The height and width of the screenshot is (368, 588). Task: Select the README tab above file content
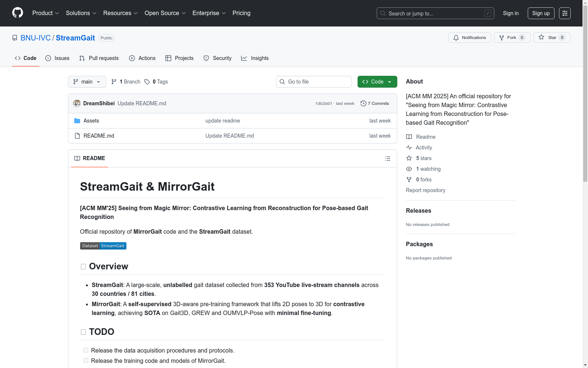[90, 158]
